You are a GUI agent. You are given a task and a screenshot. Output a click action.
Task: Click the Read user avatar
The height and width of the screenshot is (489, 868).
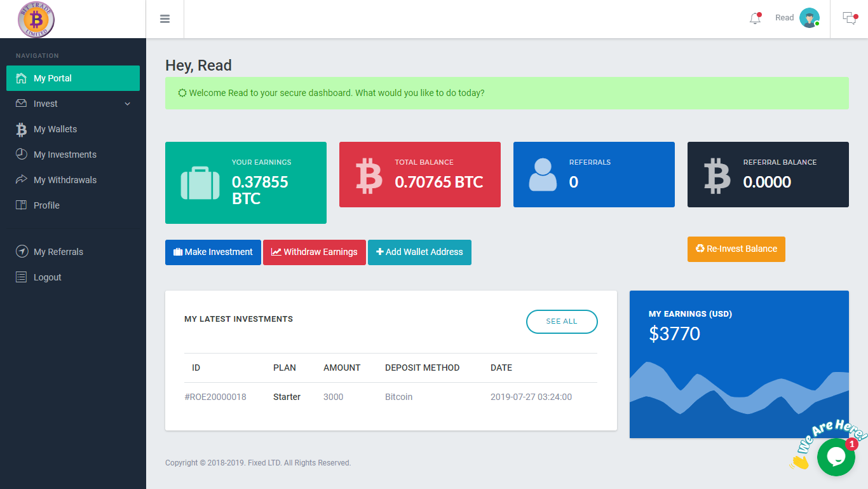coord(809,18)
